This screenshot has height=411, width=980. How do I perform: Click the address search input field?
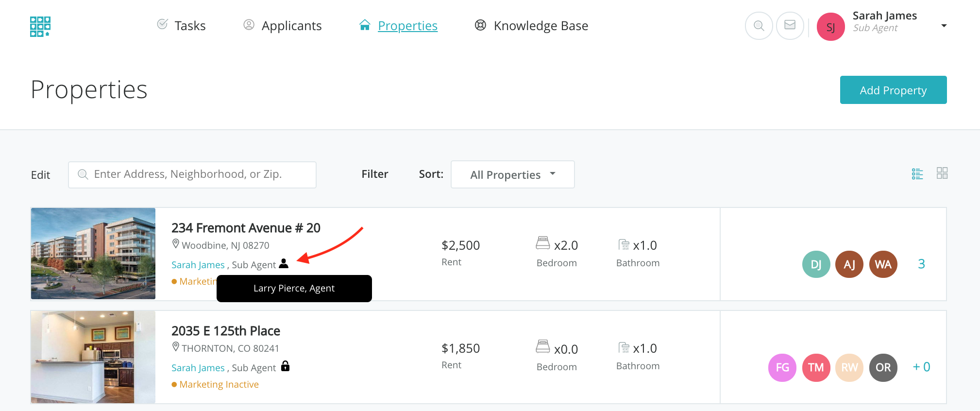pos(192,175)
